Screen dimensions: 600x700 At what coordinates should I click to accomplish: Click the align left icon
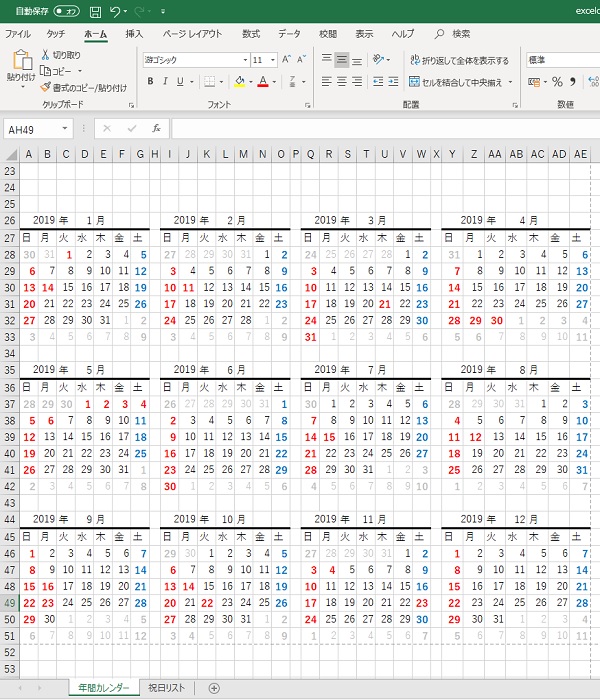(x=327, y=81)
